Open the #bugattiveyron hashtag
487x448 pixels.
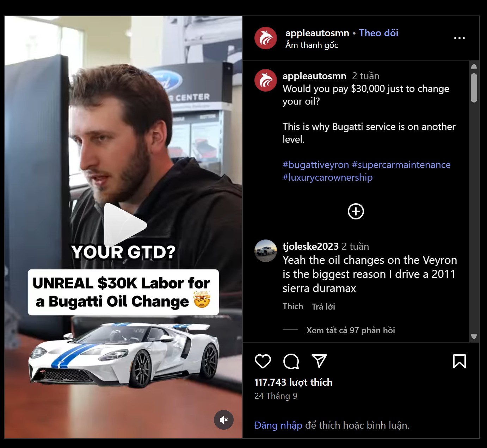(316, 165)
